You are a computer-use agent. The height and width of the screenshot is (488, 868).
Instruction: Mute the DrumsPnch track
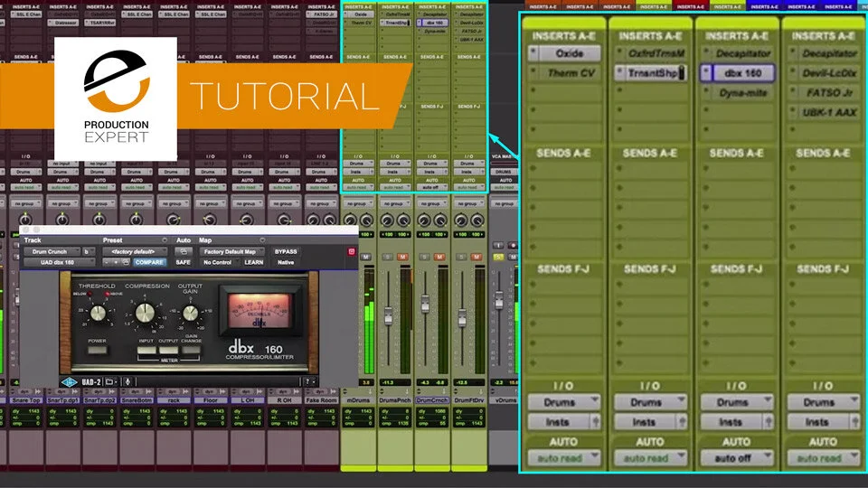tap(402, 257)
